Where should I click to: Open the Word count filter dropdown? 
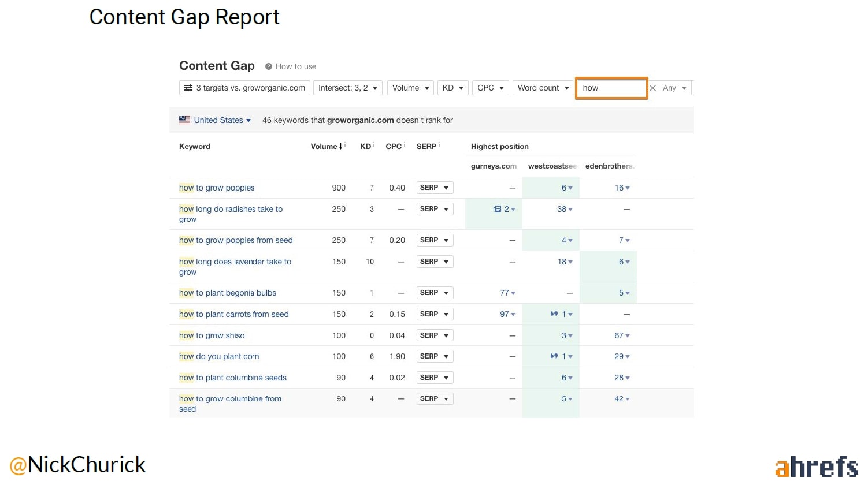point(543,88)
